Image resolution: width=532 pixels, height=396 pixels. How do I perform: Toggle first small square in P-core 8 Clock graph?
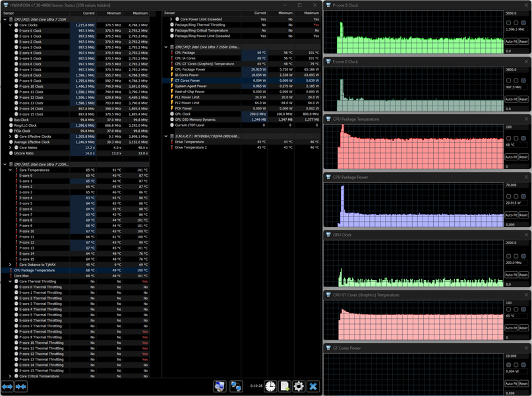pos(508,22)
